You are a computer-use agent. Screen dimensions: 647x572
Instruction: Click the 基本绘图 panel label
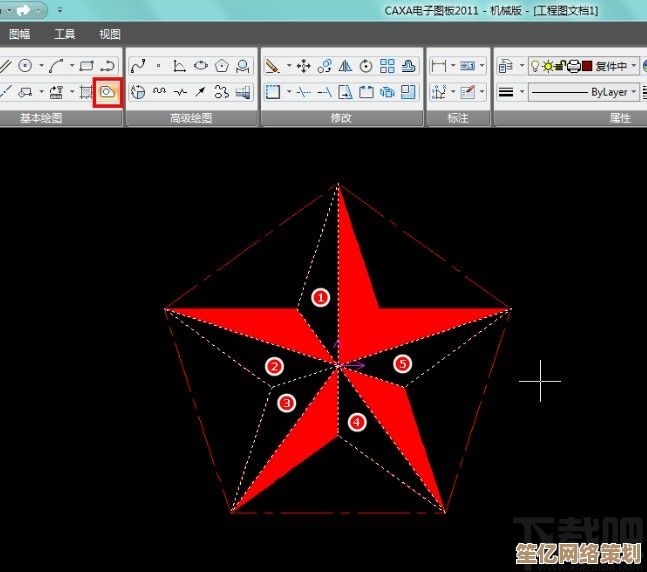point(41,118)
